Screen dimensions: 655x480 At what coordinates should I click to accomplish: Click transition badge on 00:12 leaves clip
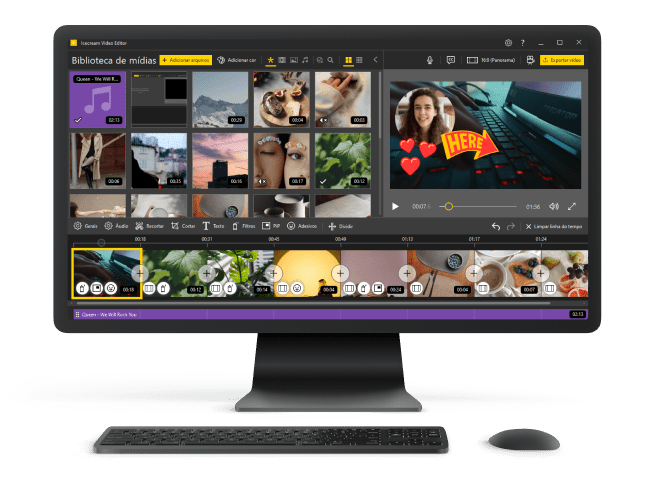(x=149, y=288)
